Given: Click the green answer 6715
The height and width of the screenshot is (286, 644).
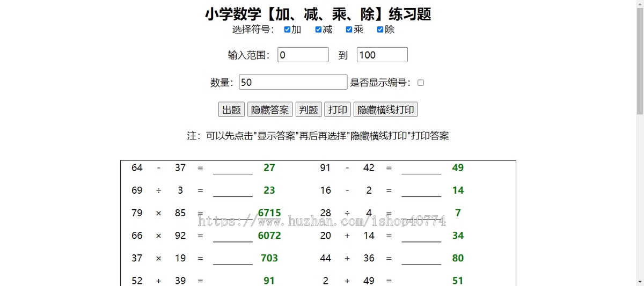Looking at the screenshot, I should click(x=269, y=212).
